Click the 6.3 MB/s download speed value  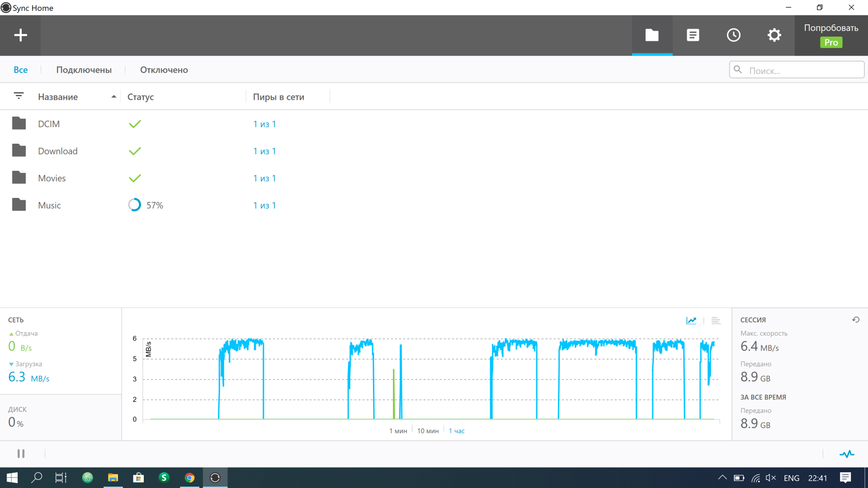click(x=29, y=377)
